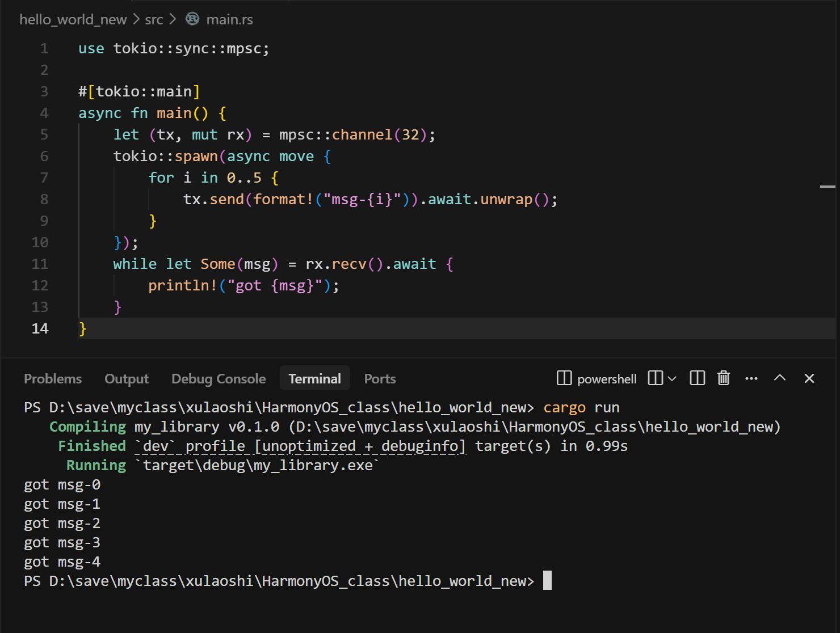Click the split-pane icon attached to the dropdown chevron
The height and width of the screenshot is (633, 840).
pos(655,378)
